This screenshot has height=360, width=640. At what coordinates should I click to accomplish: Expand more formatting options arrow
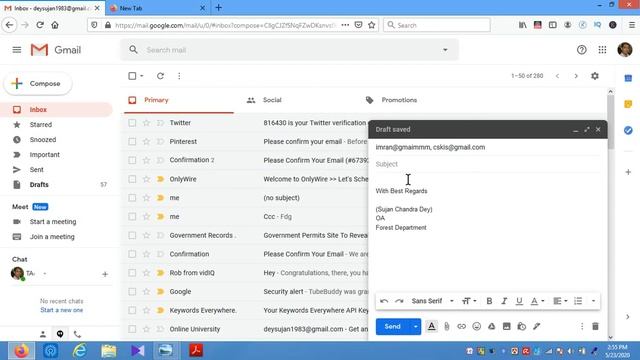593,301
